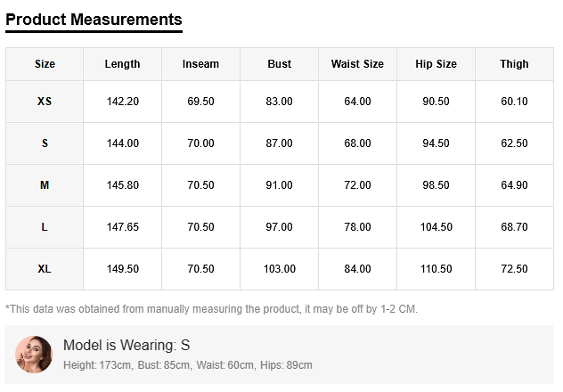
Task: Select the Bust column header
Action: point(279,64)
